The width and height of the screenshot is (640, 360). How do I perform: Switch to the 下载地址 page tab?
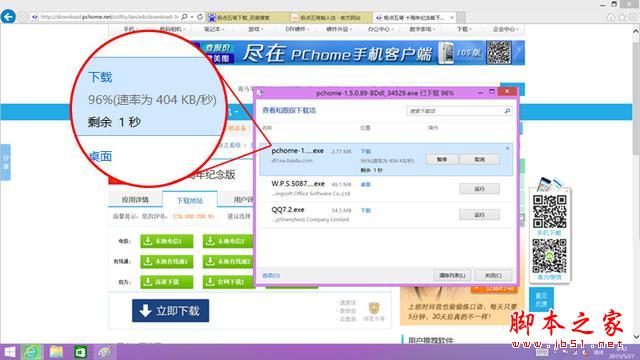(190, 200)
